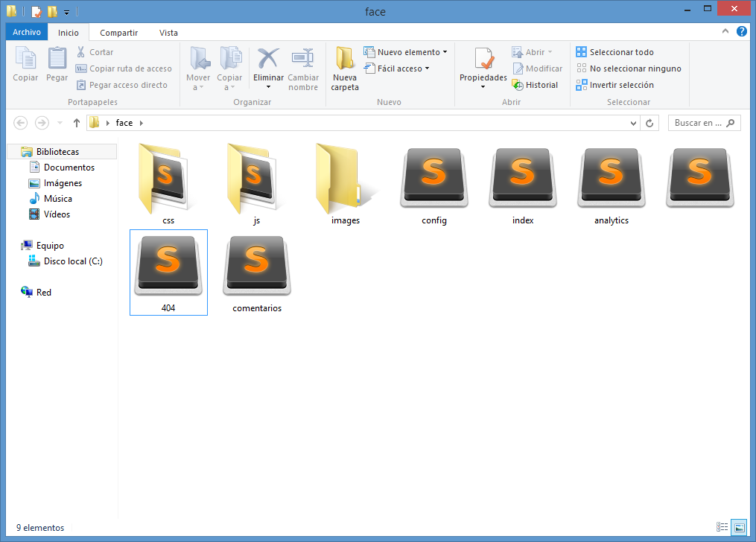756x542 pixels.
Task: Click Pegar acceso directo
Action: click(x=122, y=85)
